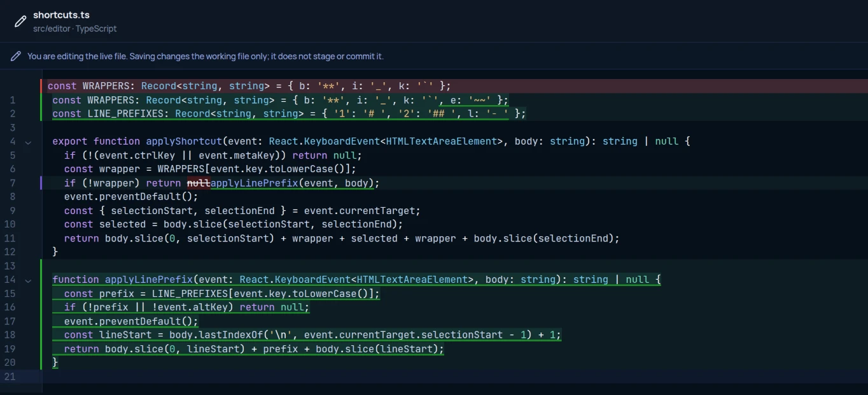Image resolution: width=868 pixels, height=395 pixels.
Task: Click the 'function applyLinePrefix' signature line
Action: coord(356,280)
